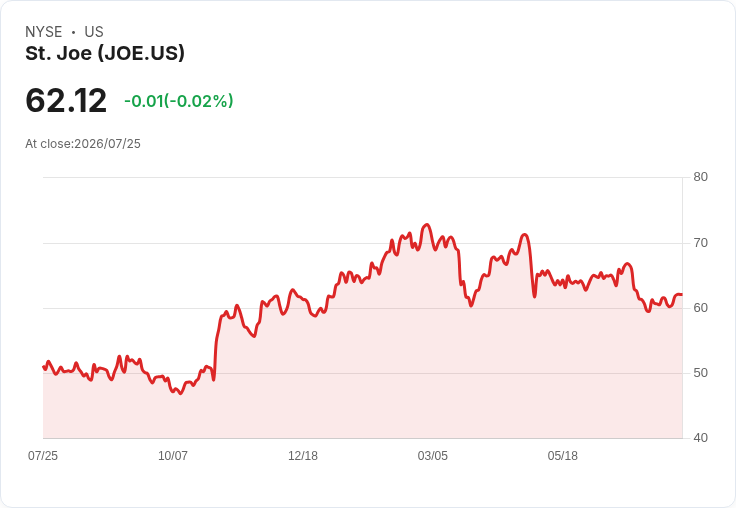This screenshot has width=736, height=508.
Task: Click the 12/18 date label on x-axis
Action: [303, 456]
